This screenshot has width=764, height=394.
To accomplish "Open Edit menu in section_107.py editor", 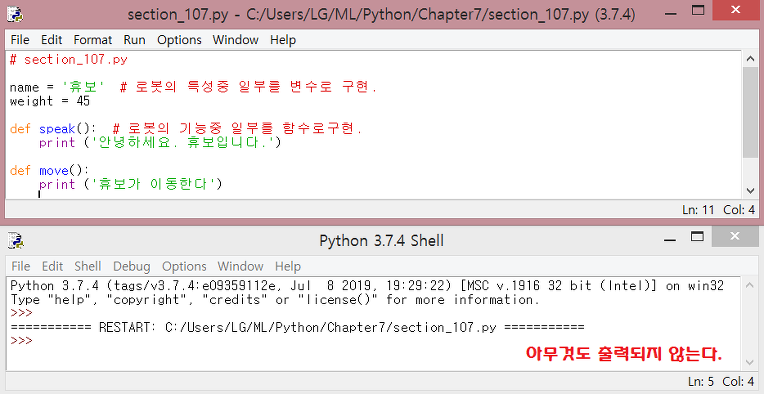I will (x=52, y=40).
